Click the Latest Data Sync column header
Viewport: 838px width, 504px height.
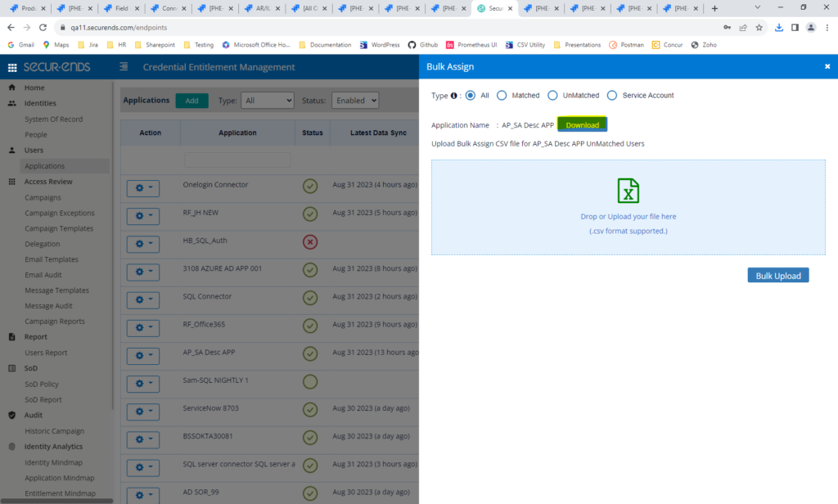pyautogui.click(x=378, y=133)
